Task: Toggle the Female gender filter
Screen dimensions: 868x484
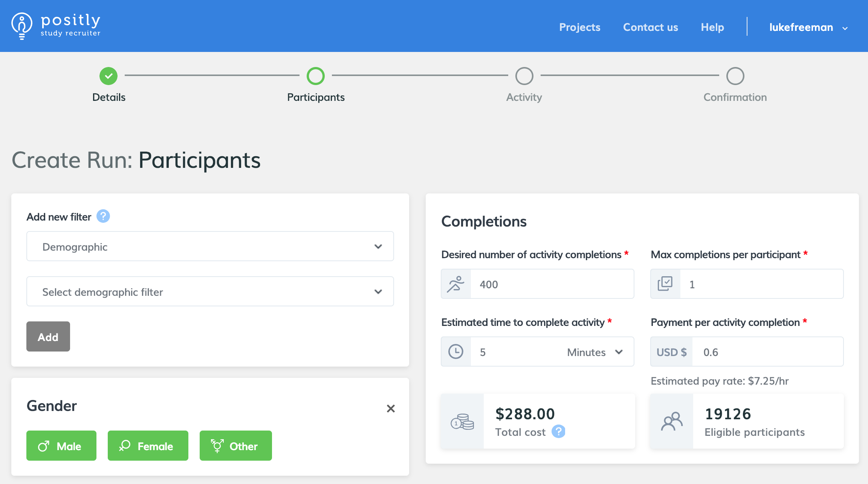Action: (148, 446)
